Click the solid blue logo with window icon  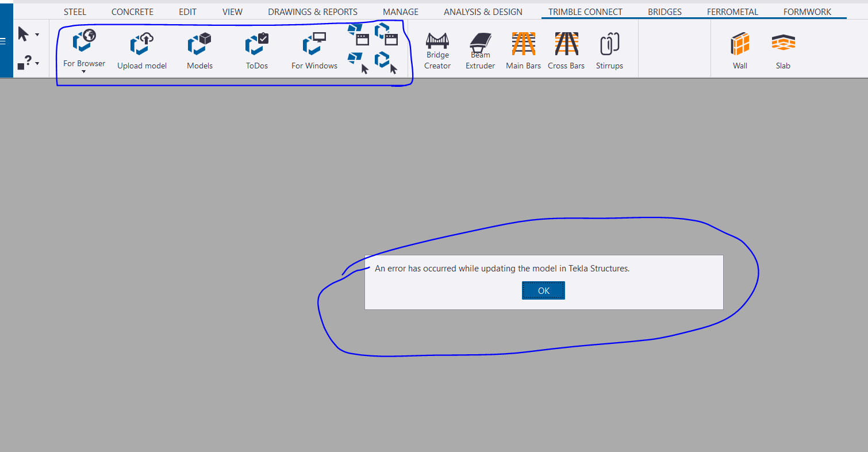point(359,35)
